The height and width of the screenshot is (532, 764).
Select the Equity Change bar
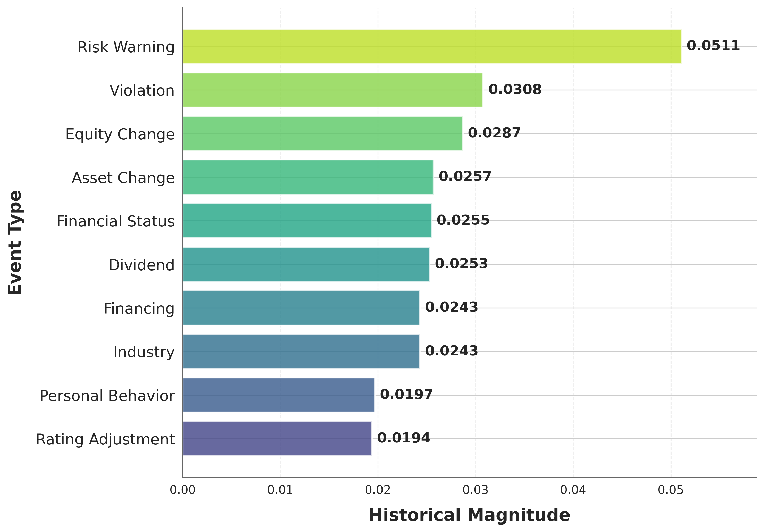[x=322, y=133]
